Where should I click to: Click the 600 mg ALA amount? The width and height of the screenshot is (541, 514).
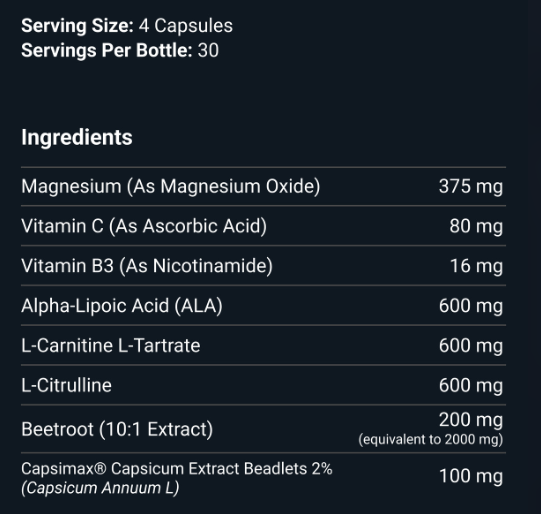point(471,306)
